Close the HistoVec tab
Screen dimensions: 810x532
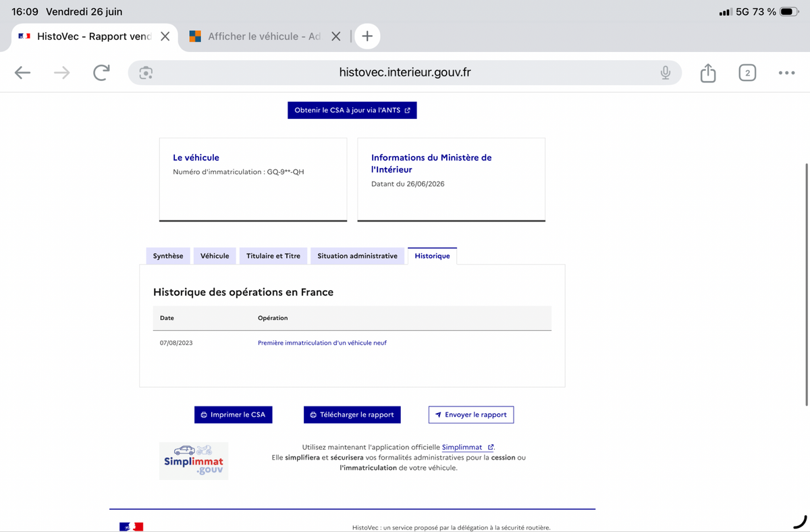tap(165, 36)
